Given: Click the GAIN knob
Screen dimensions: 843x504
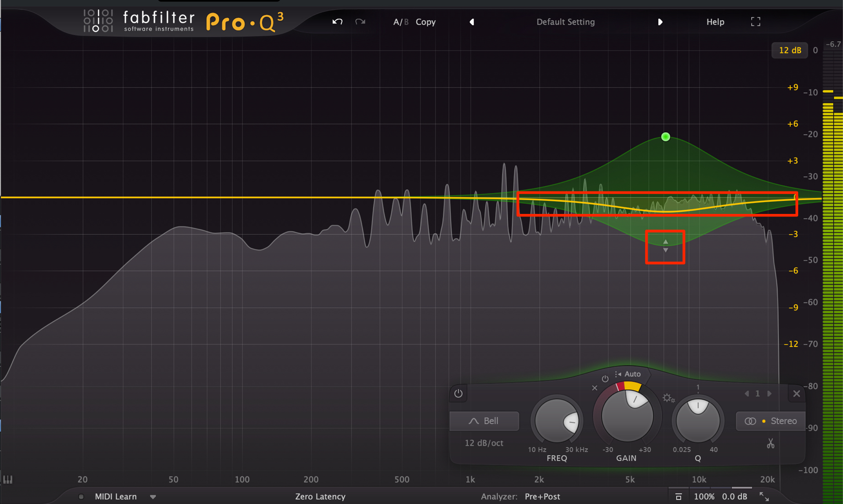Looking at the screenshot, I should 627,416.
